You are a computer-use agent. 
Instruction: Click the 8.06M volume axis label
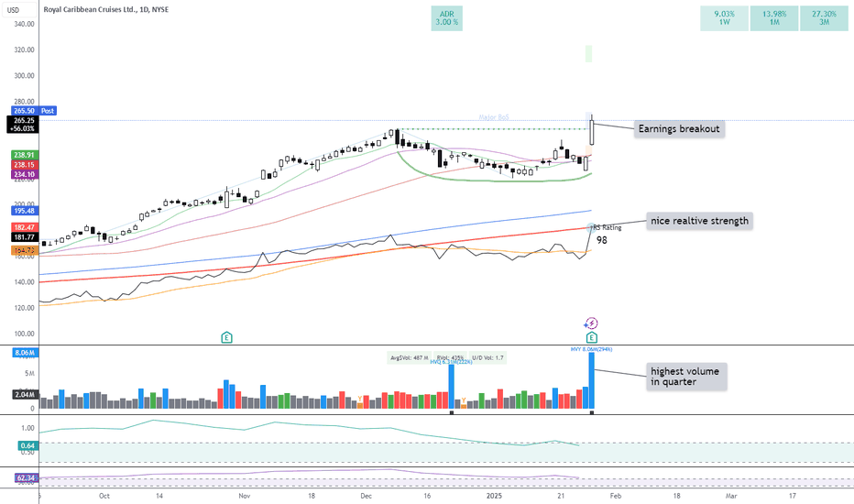25,353
